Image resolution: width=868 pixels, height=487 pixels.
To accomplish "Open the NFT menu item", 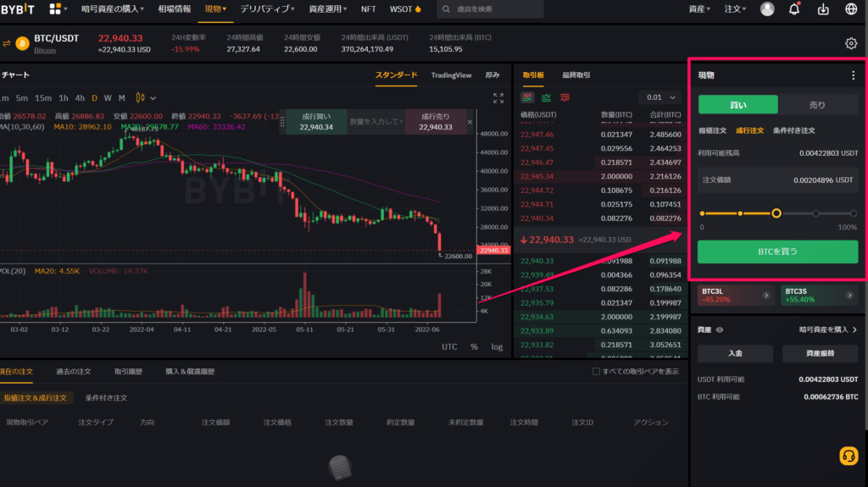I will [368, 8].
